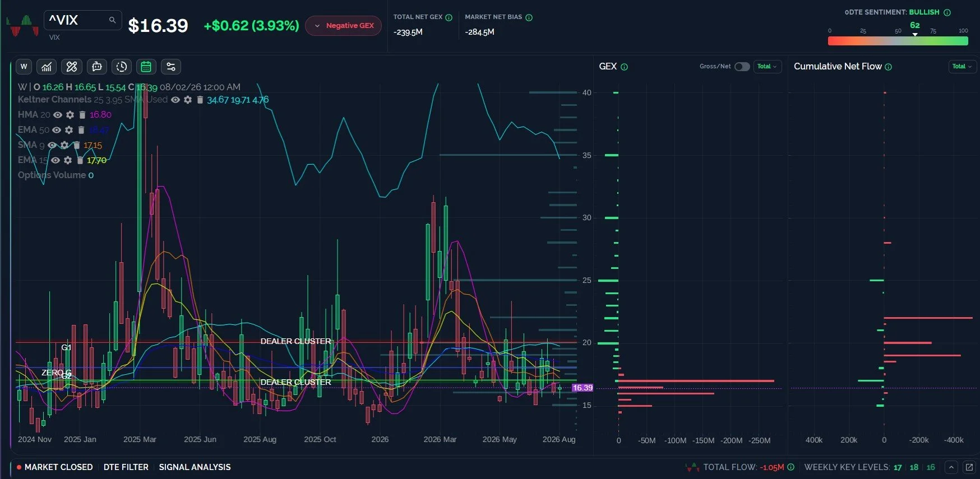Click the G1 level label
Viewport: 980px width, 479px height.
coord(66,347)
